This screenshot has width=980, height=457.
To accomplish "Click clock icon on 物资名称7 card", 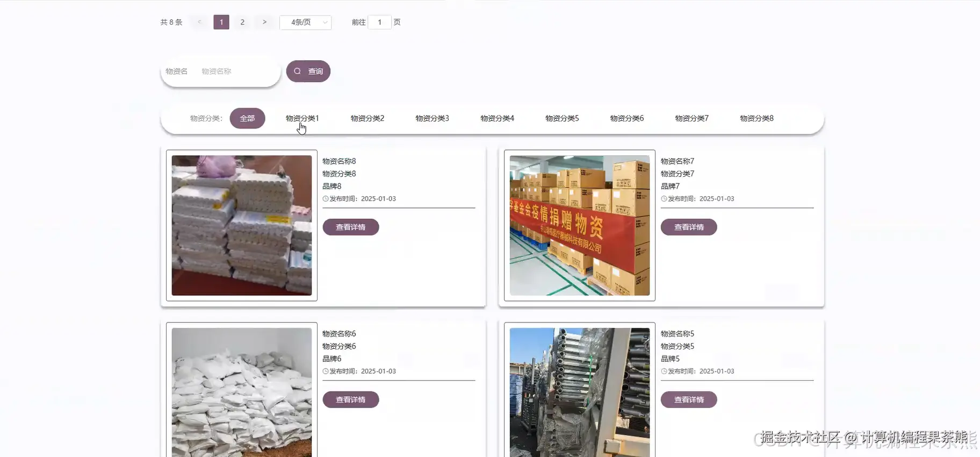I will (x=664, y=199).
